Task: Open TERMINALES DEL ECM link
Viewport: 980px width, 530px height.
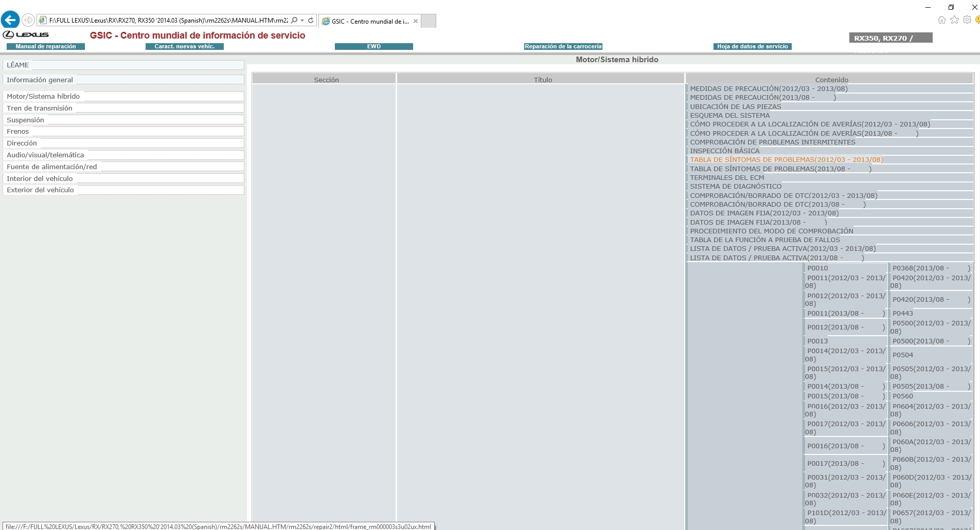Action: [727, 177]
